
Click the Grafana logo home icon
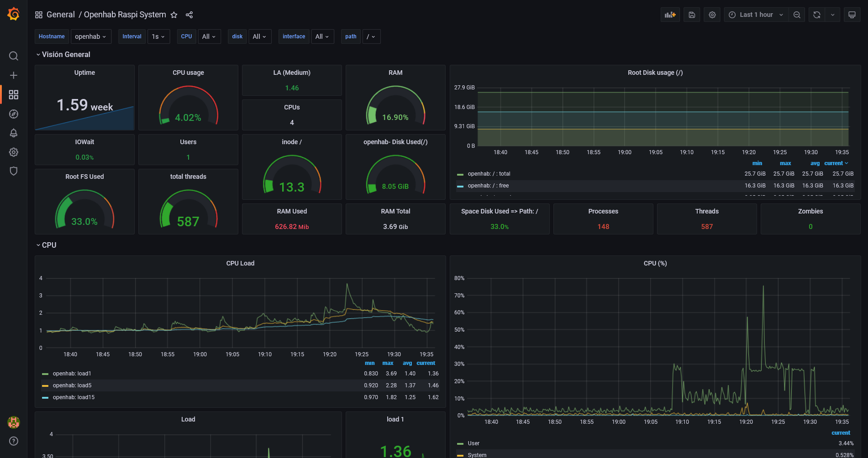[14, 15]
